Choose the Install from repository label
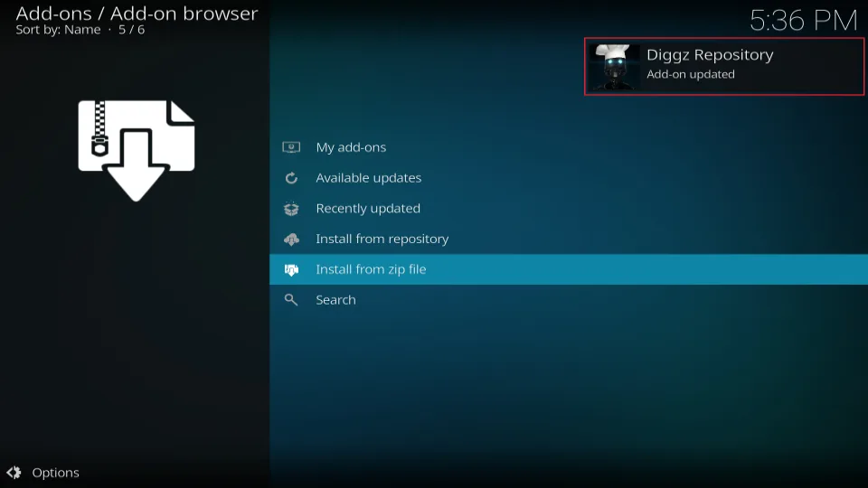The height and width of the screenshot is (488, 868). coord(382,239)
